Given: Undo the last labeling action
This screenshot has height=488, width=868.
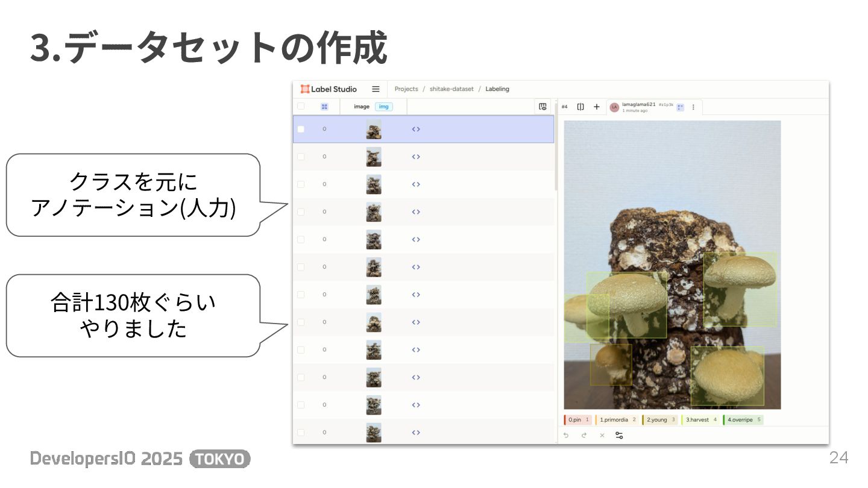Looking at the screenshot, I should pos(566,435).
